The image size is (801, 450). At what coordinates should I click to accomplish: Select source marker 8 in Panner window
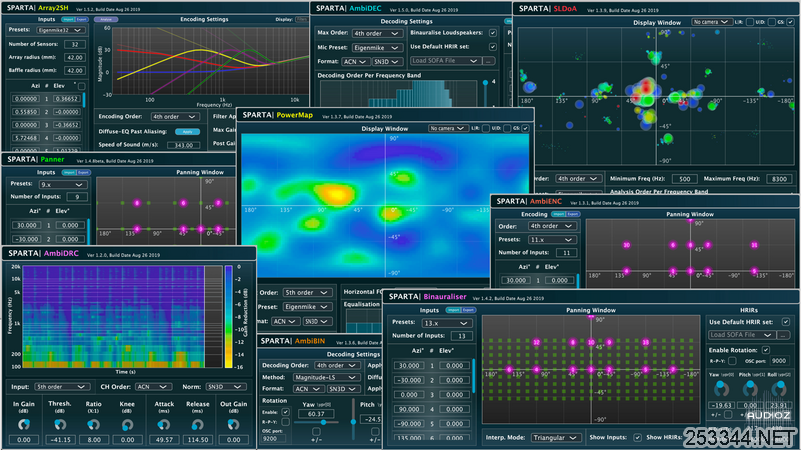tap(137, 203)
